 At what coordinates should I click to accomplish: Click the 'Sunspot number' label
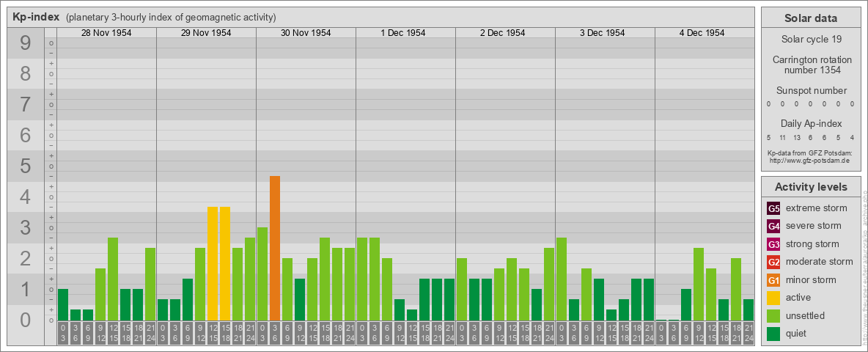pyautogui.click(x=812, y=91)
